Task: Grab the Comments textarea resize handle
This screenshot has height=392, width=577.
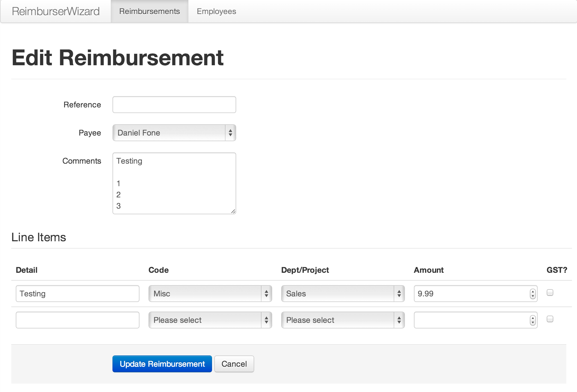Action: 233,211
